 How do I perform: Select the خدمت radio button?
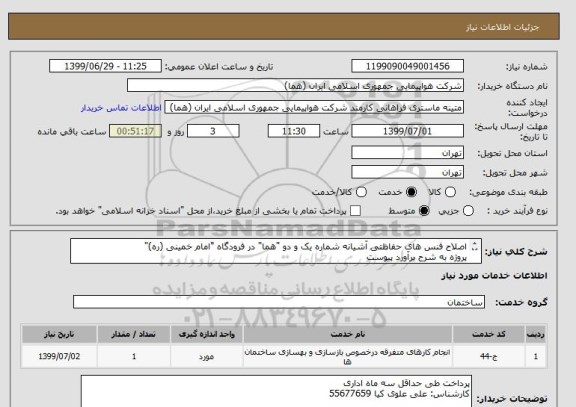pos(411,192)
